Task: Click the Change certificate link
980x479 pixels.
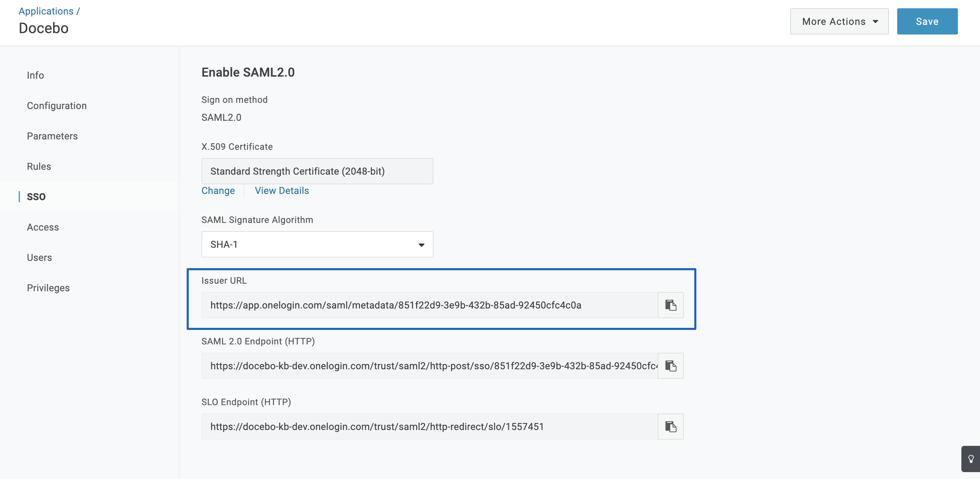Action: [218, 190]
